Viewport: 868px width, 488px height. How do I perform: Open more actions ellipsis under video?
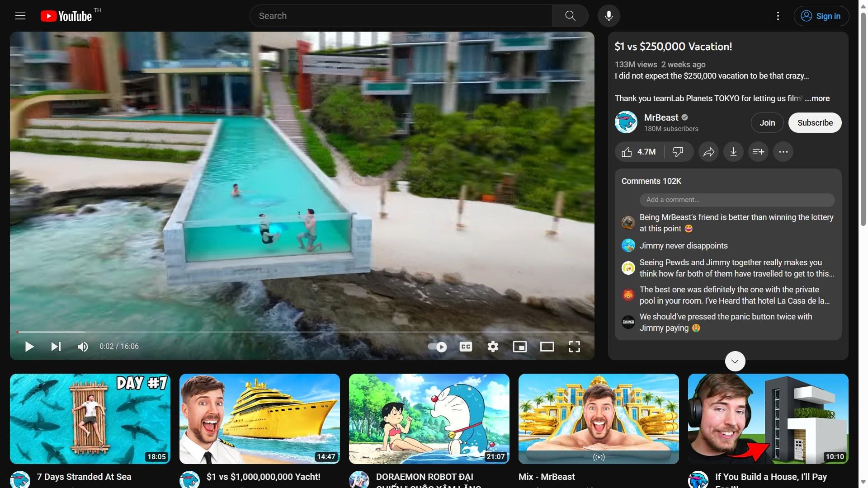[783, 152]
